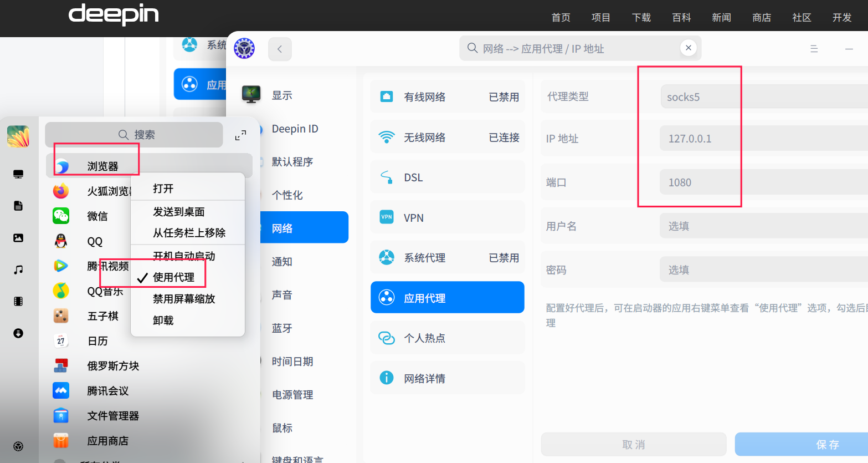Open the 商店 link in top navigation
Viewport: 868px width, 463px height.
coord(762,18)
